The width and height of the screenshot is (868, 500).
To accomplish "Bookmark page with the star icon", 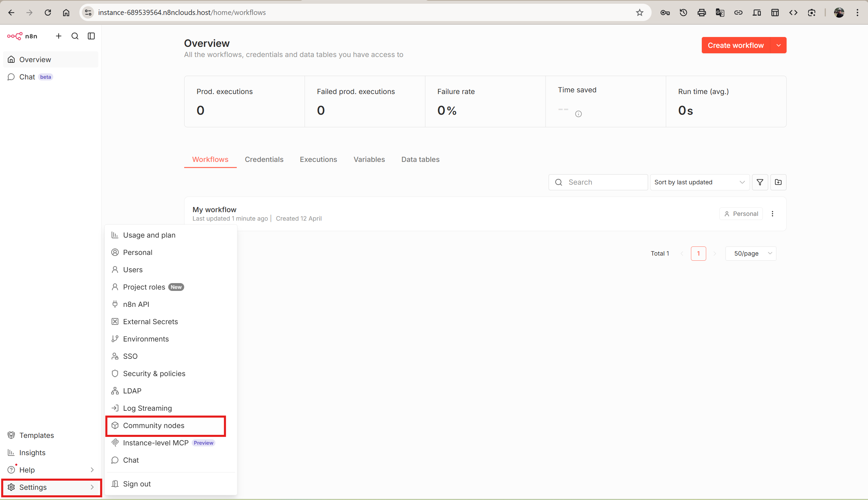I will pyautogui.click(x=639, y=13).
